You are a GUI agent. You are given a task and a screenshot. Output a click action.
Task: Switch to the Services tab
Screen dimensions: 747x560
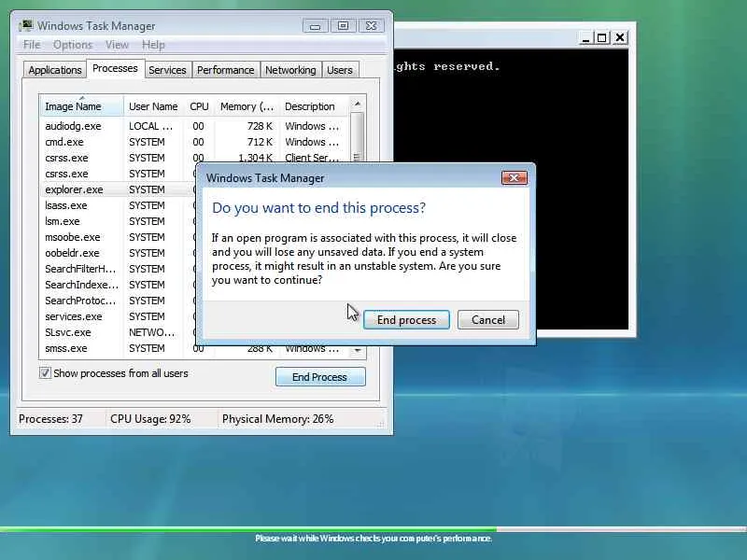(167, 70)
